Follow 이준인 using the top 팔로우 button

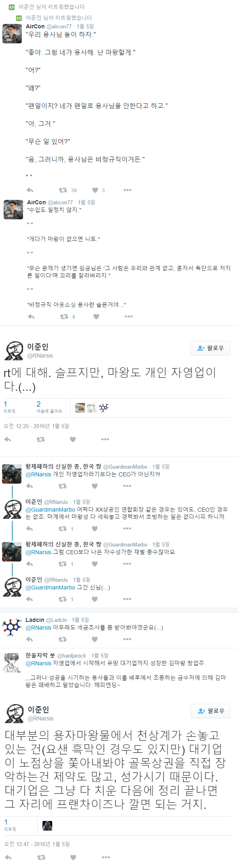point(210,348)
